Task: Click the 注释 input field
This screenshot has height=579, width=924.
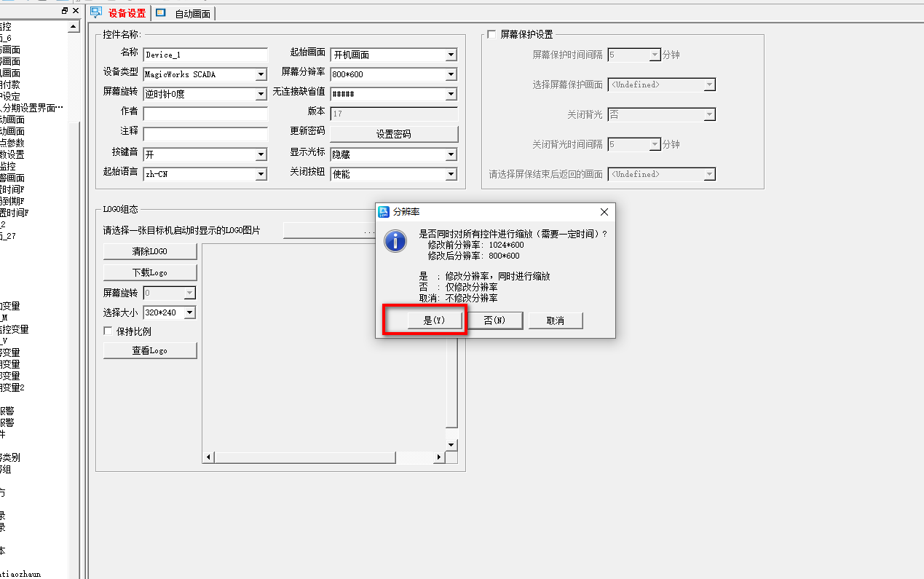Action: click(205, 134)
